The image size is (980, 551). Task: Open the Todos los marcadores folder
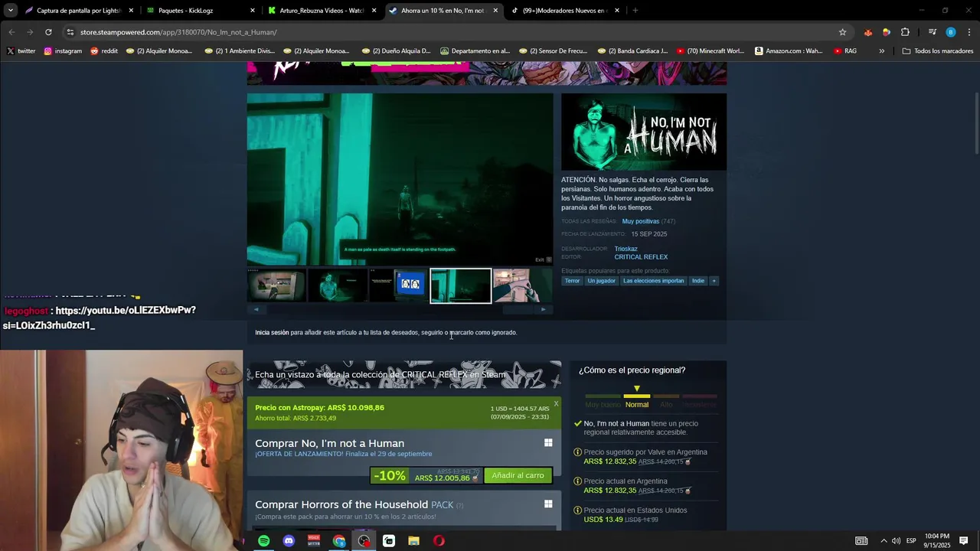pyautogui.click(x=938, y=51)
